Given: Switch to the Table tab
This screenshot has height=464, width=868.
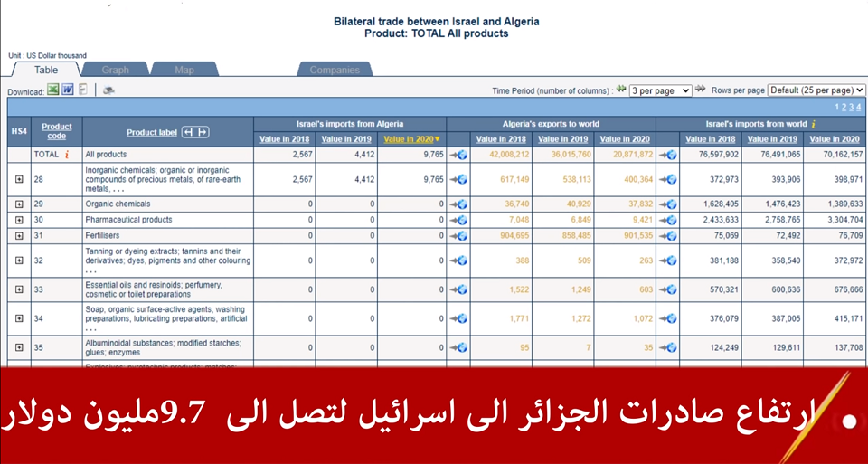Looking at the screenshot, I should pos(46,70).
